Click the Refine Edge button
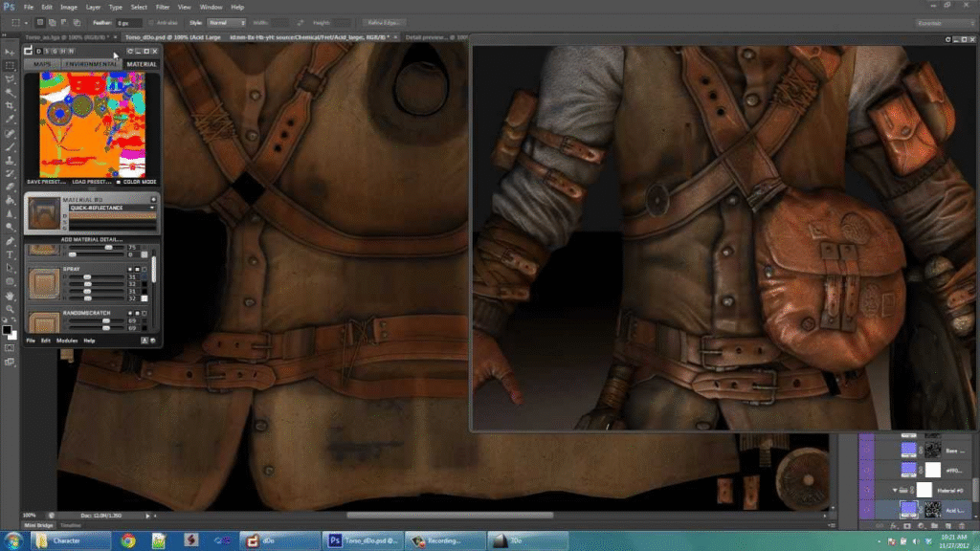The image size is (980, 551). (x=383, y=22)
